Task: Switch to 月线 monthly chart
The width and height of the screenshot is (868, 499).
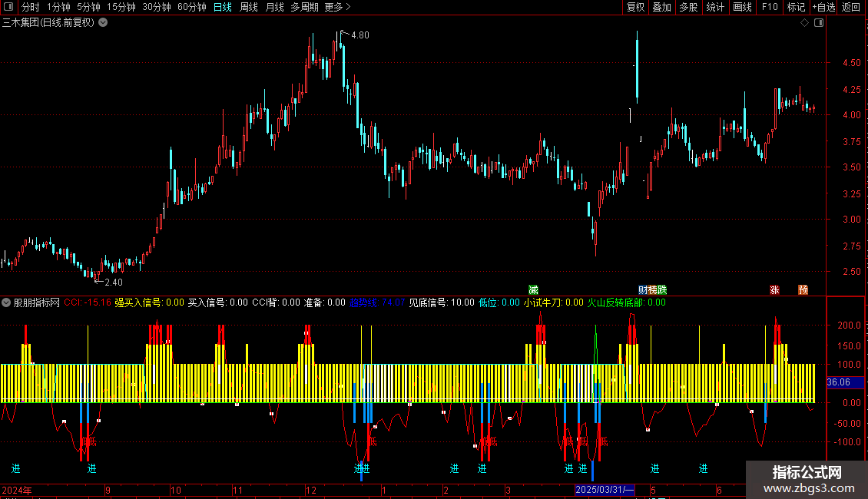Action: (274, 7)
